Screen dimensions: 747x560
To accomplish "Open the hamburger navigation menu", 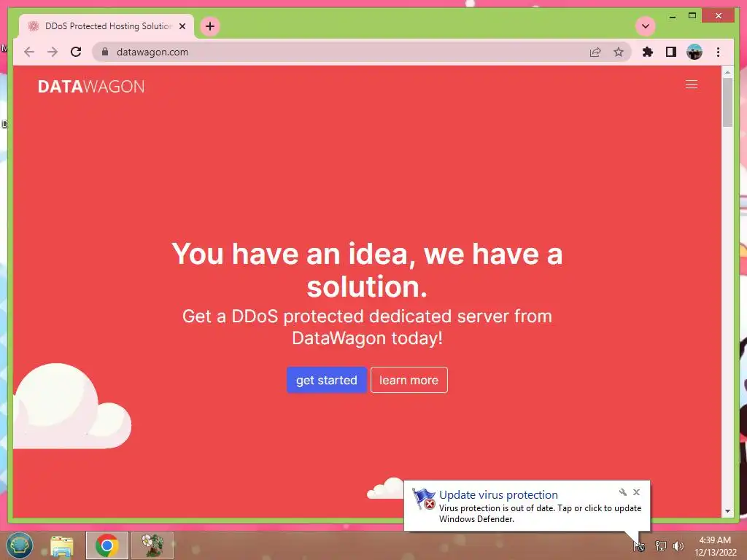I will (x=692, y=85).
